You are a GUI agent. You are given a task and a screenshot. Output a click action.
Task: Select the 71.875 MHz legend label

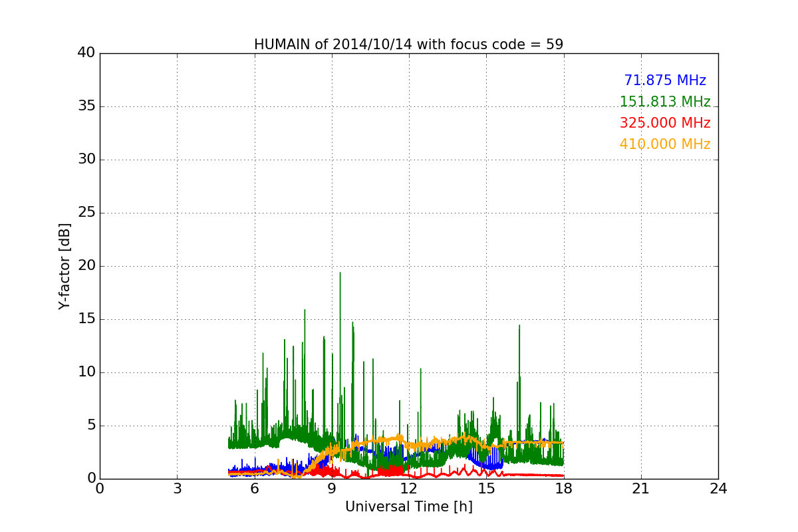(665, 80)
